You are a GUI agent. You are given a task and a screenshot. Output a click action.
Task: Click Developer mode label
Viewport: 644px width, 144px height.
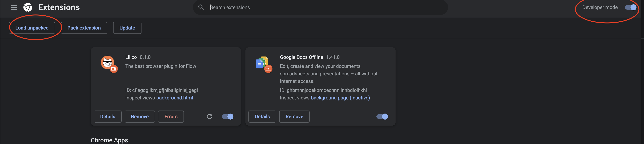[x=600, y=7]
